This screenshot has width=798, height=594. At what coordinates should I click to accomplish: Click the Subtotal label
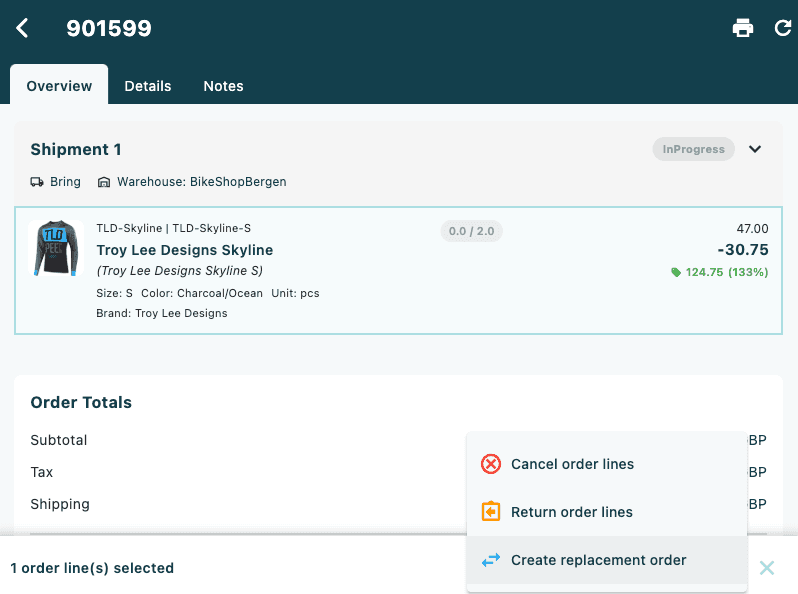tap(59, 440)
